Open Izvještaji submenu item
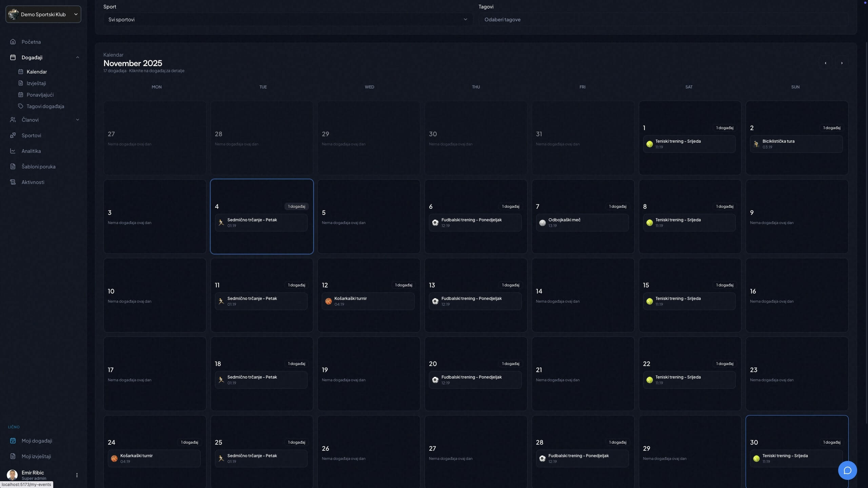 coord(36,83)
